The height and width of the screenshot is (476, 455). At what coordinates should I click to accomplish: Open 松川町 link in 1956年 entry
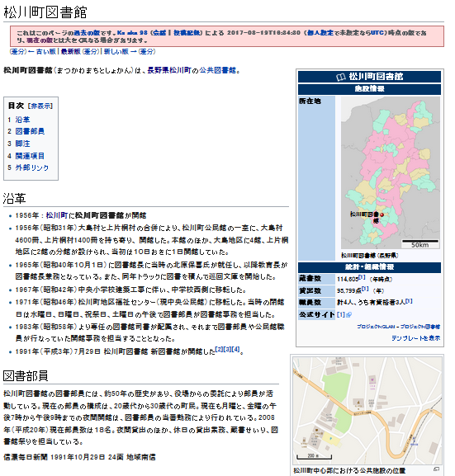click(x=57, y=215)
